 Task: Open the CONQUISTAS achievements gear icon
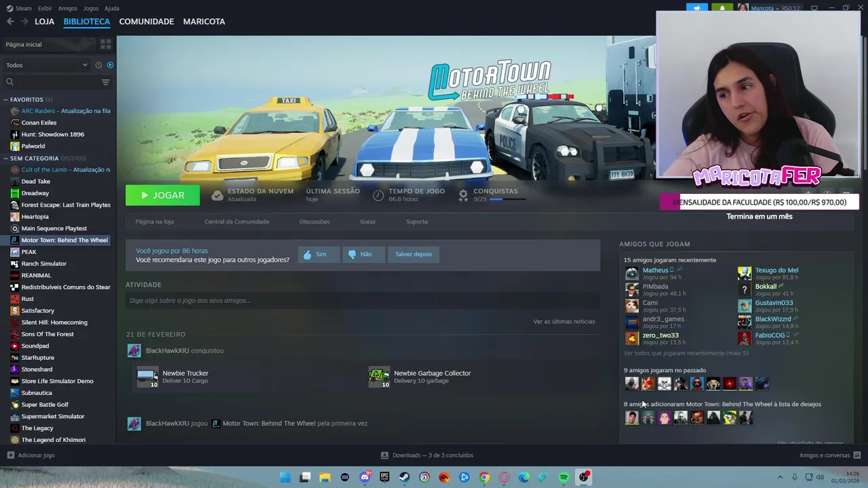click(x=463, y=195)
